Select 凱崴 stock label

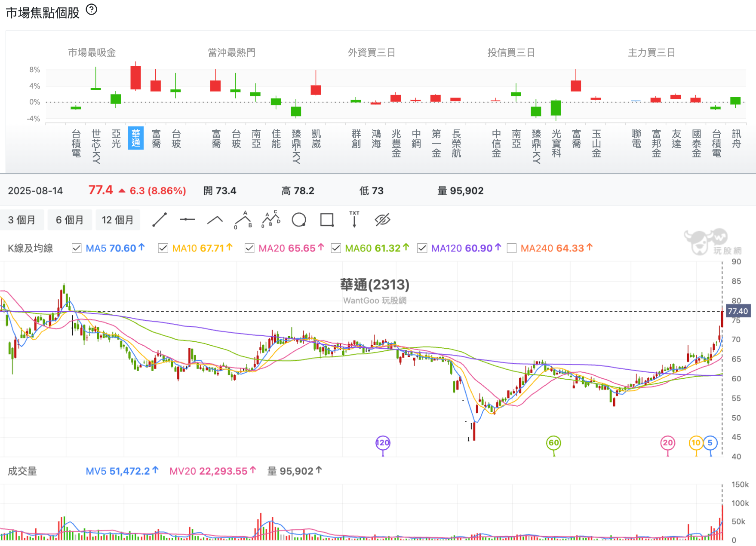pyautogui.click(x=316, y=138)
